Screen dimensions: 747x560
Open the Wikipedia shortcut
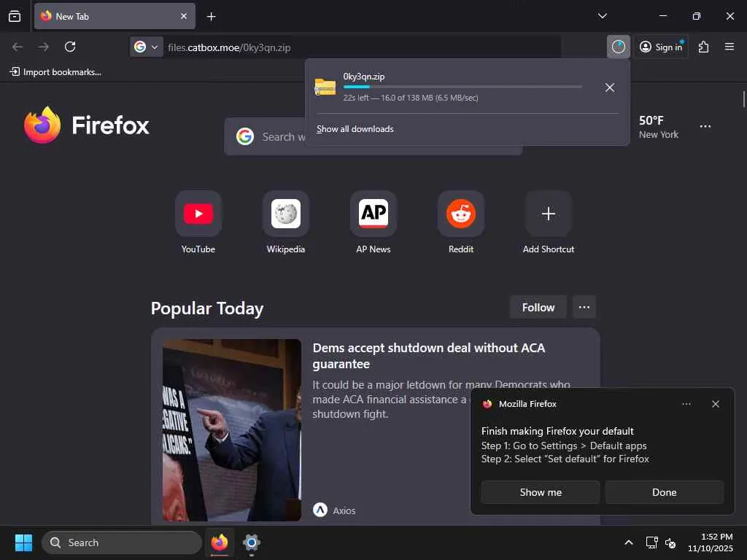[286, 222]
